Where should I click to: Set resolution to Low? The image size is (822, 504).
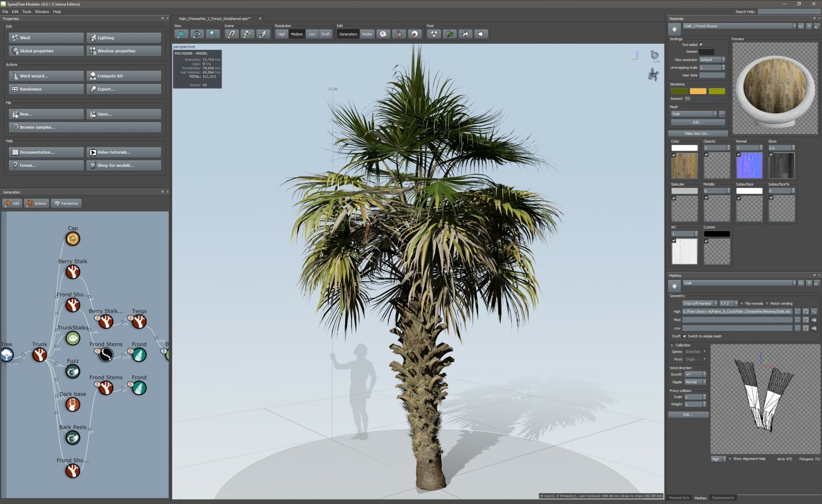point(312,34)
